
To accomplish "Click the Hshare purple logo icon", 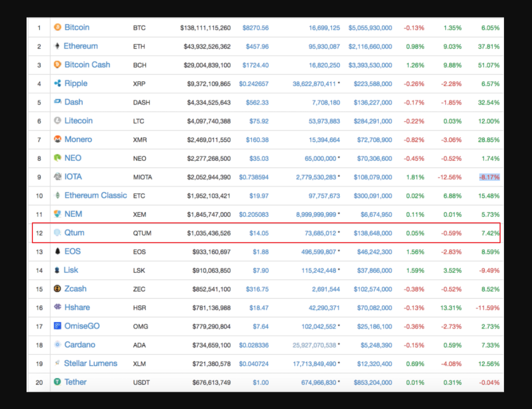I will point(58,306).
